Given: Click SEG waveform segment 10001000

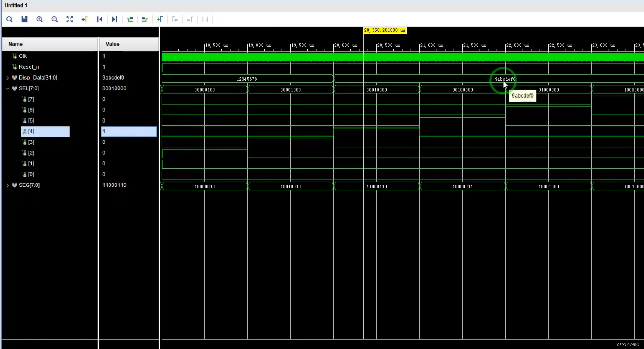Looking at the screenshot, I should point(549,186).
